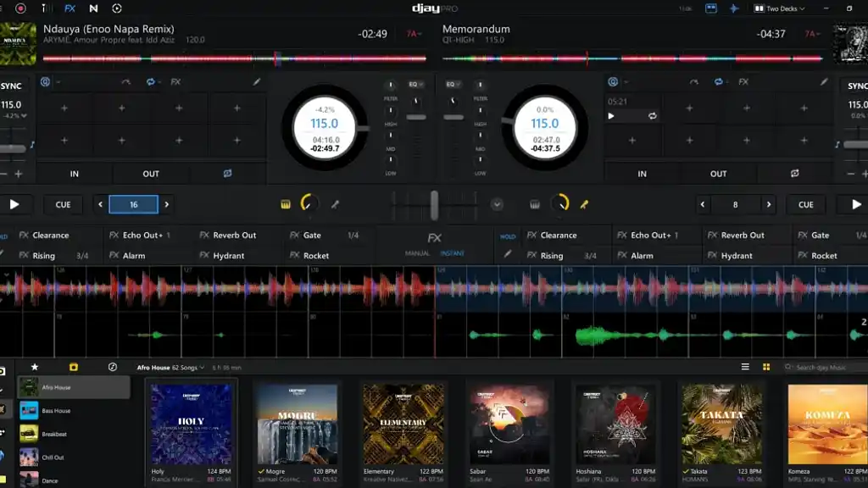The image size is (868, 488).
Task: Decrease left loop length with left arrow
Action: (x=100, y=205)
